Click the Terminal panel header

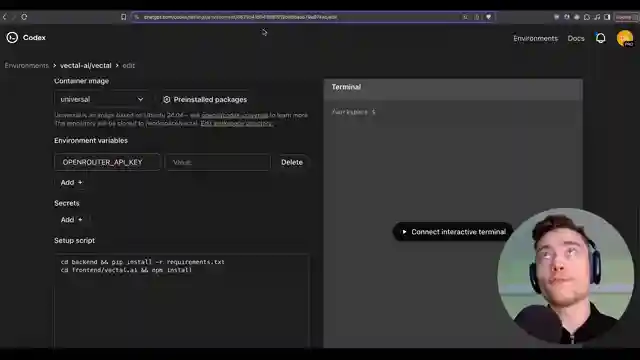[453, 87]
